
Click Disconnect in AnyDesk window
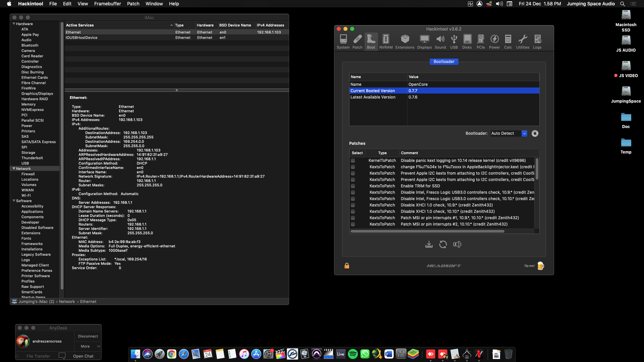click(88, 336)
